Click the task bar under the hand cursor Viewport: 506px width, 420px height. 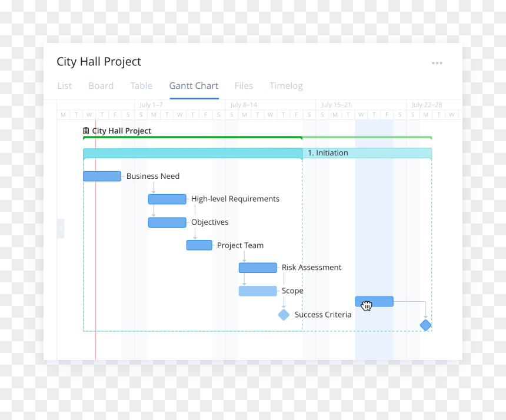374,301
